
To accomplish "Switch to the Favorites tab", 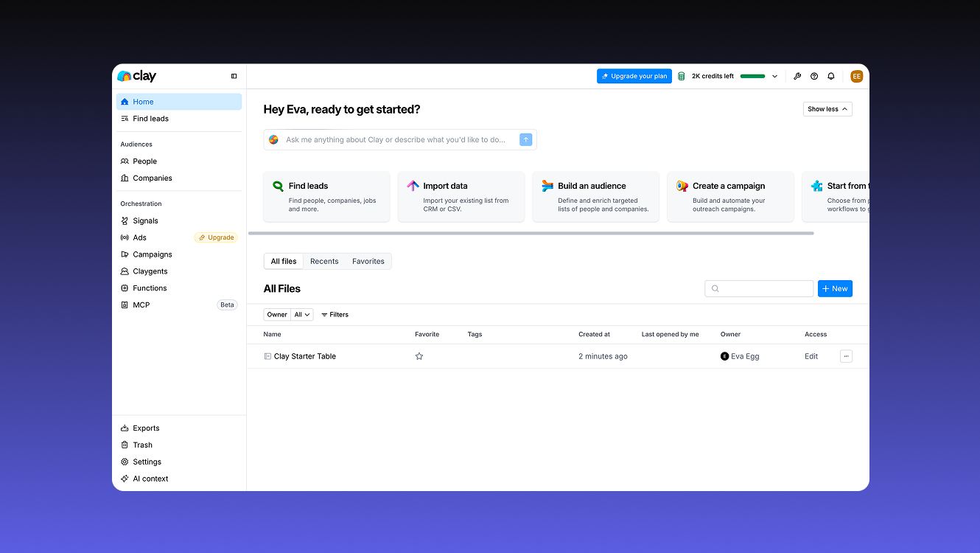I will pyautogui.click(x=368, y=261).
